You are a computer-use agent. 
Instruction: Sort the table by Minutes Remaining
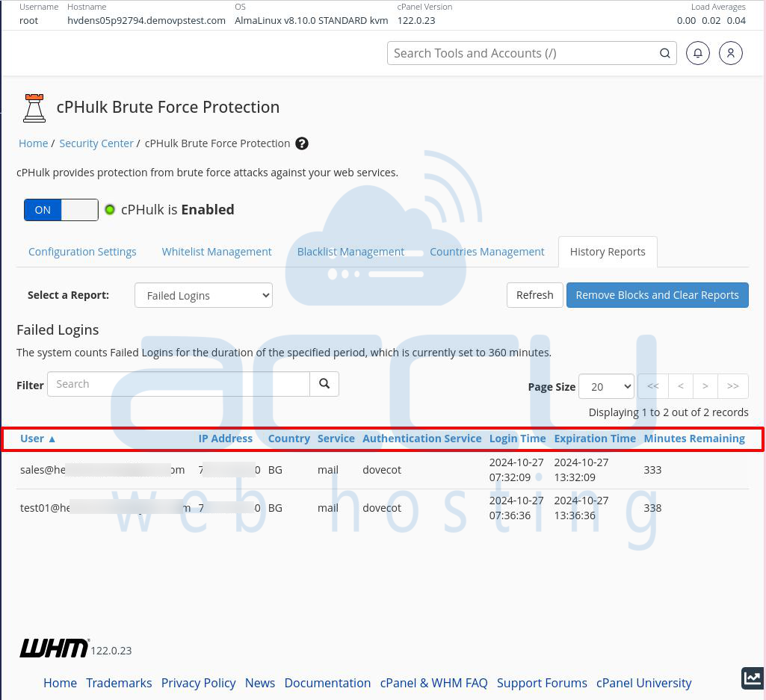tap(694, 439)
